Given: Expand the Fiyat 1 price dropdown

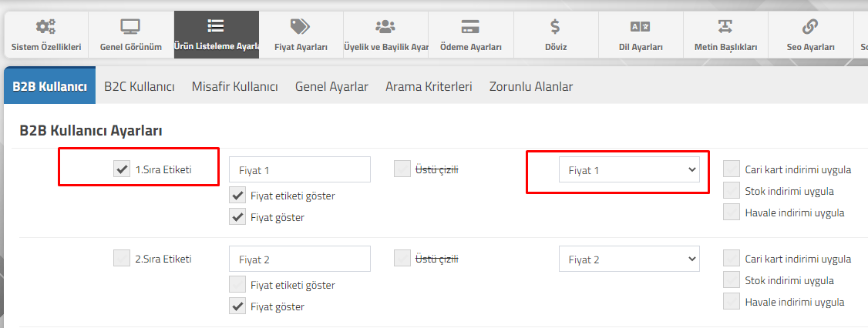Looking at the screenshot, I should pos(629,170).
